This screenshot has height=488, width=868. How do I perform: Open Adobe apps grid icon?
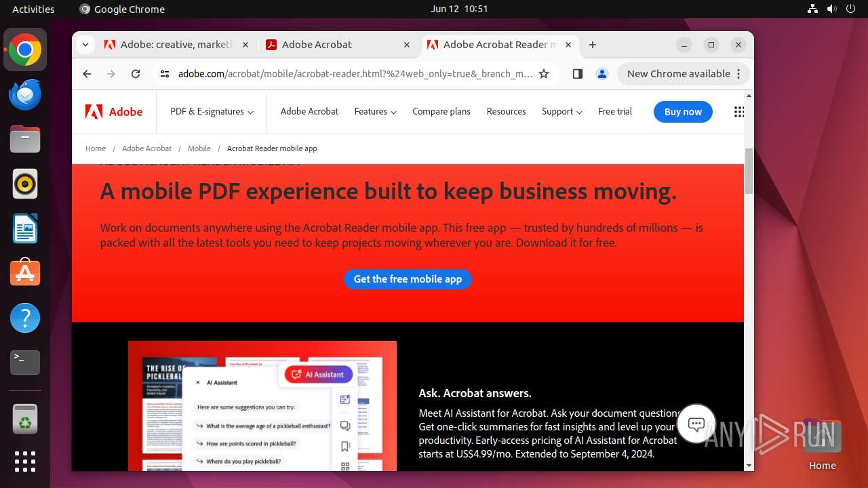(x=739, y=112)
